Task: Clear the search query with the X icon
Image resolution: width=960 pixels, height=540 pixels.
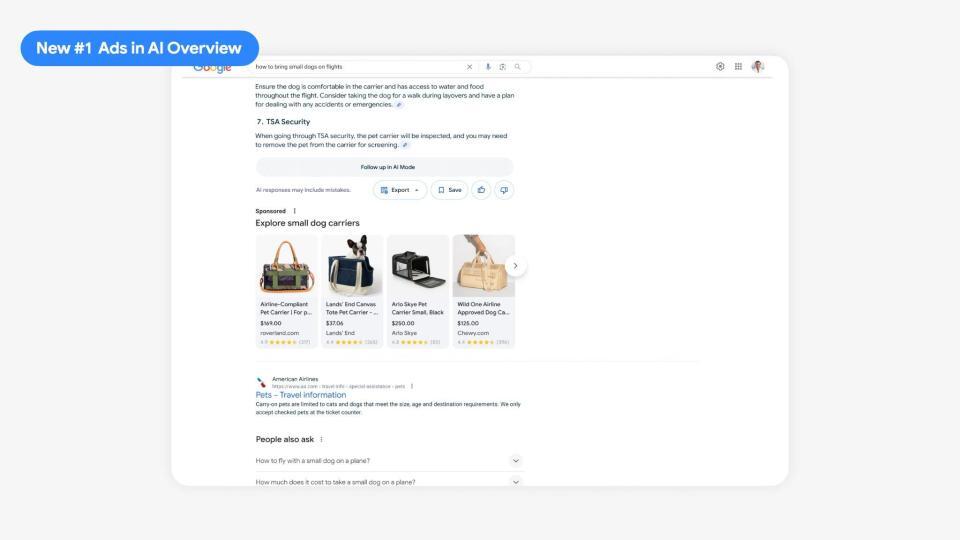Action: [470, 67]
